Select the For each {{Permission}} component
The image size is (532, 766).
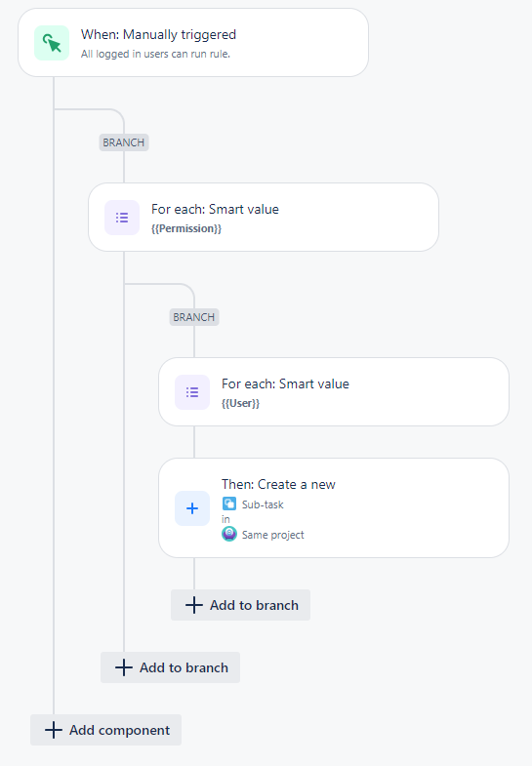coord(264,218)
